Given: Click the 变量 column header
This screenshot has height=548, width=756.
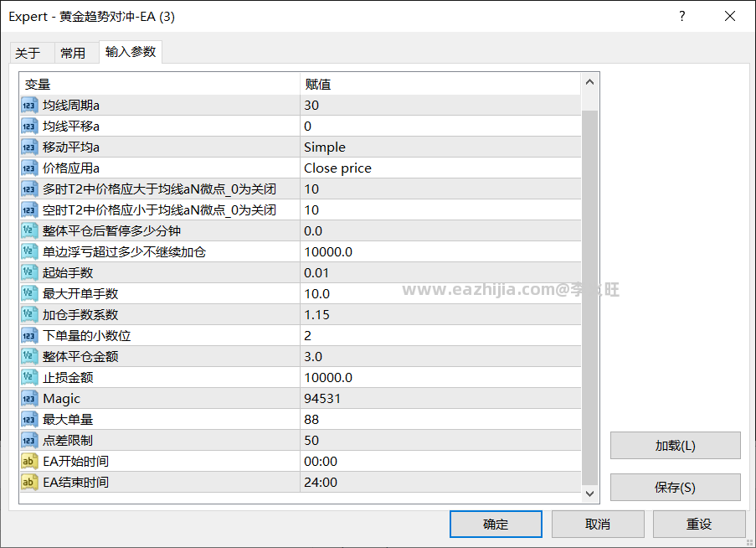Looking at the screenshot, I should [x=160, y=85].
